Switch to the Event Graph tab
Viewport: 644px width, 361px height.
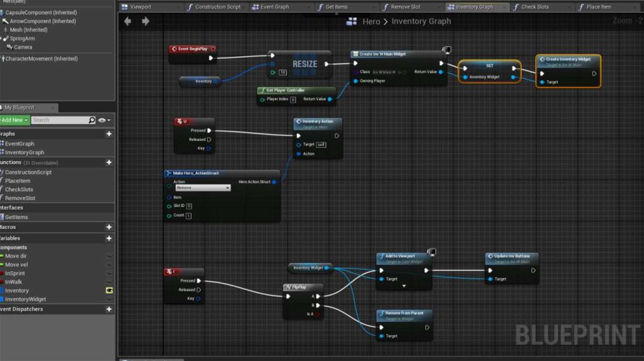point(271,7)
